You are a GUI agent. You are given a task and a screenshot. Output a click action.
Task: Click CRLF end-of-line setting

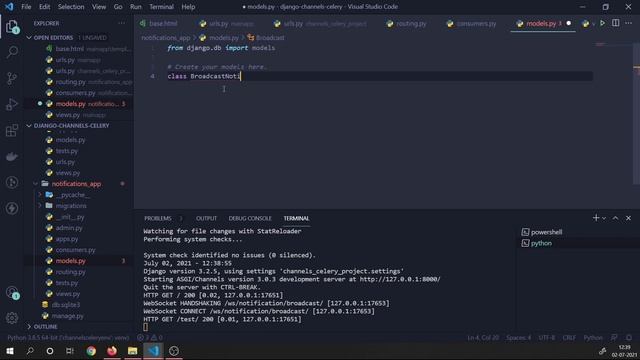tap(569, 338)
